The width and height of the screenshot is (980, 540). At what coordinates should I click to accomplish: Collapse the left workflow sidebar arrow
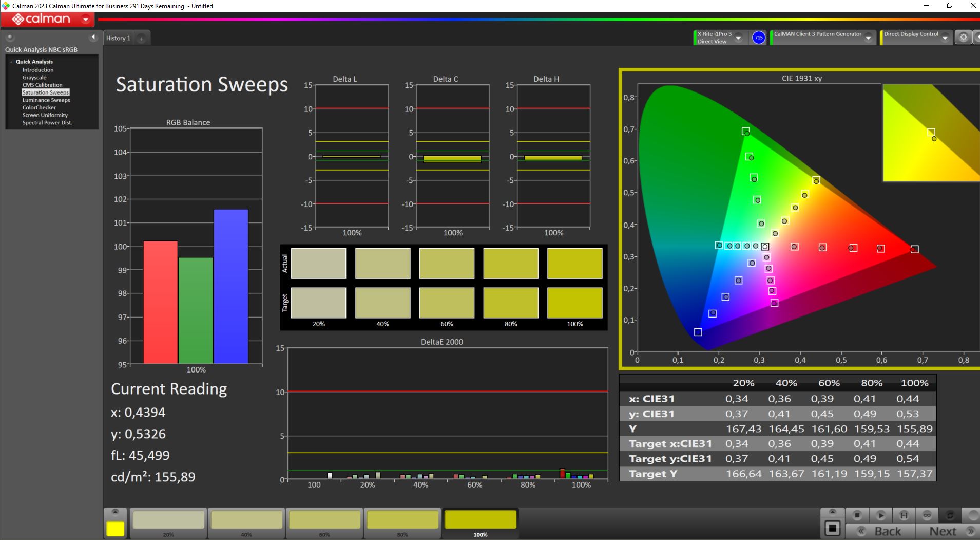[93, 37]
